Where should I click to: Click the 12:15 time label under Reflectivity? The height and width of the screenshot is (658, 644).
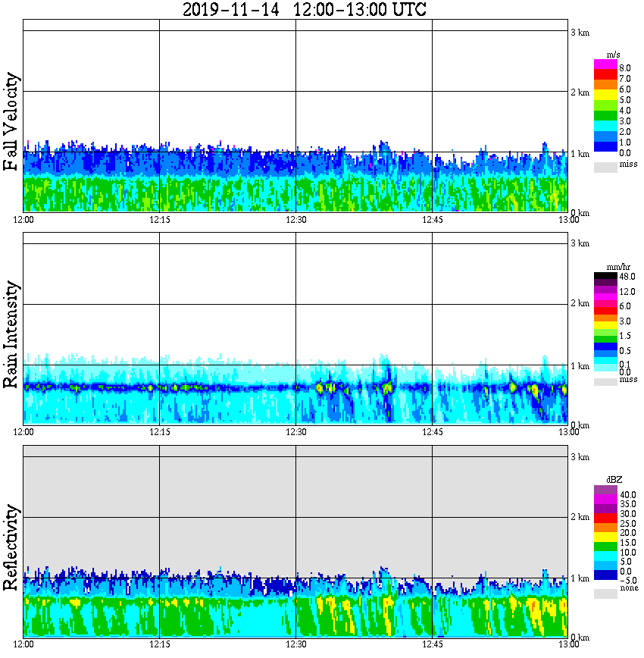[x=160, y=644]
